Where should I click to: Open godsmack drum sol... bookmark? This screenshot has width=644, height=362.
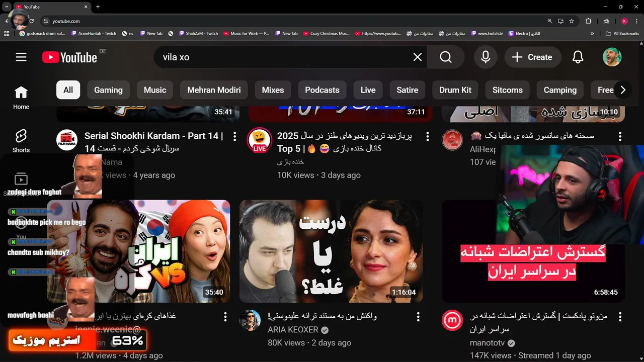[x=42, y=34]
